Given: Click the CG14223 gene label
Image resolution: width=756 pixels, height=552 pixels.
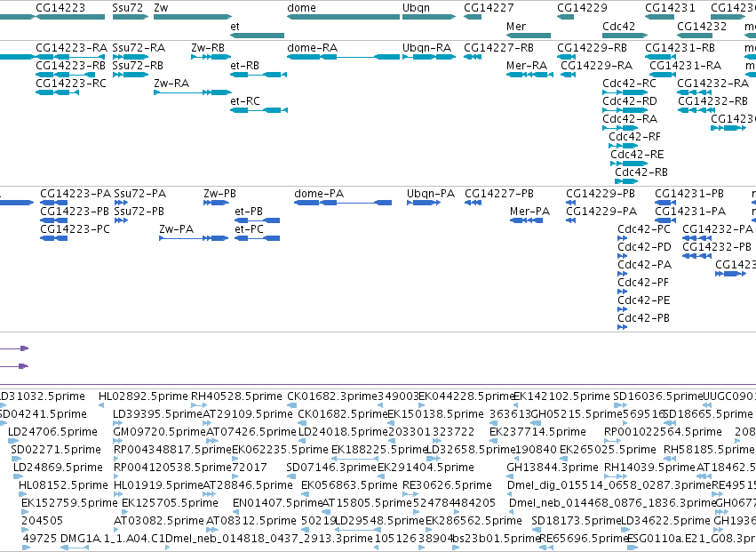Looking at the screenshot, I should point(60,8).
